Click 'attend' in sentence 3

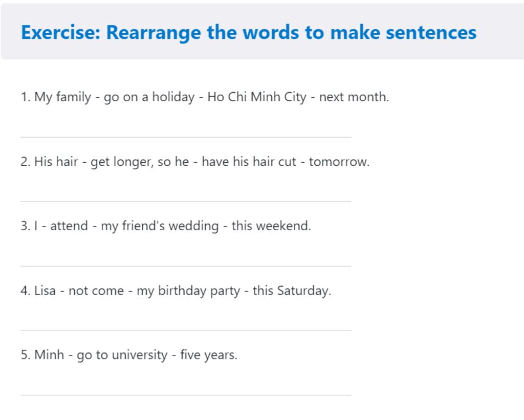click(x=69, y=226)
